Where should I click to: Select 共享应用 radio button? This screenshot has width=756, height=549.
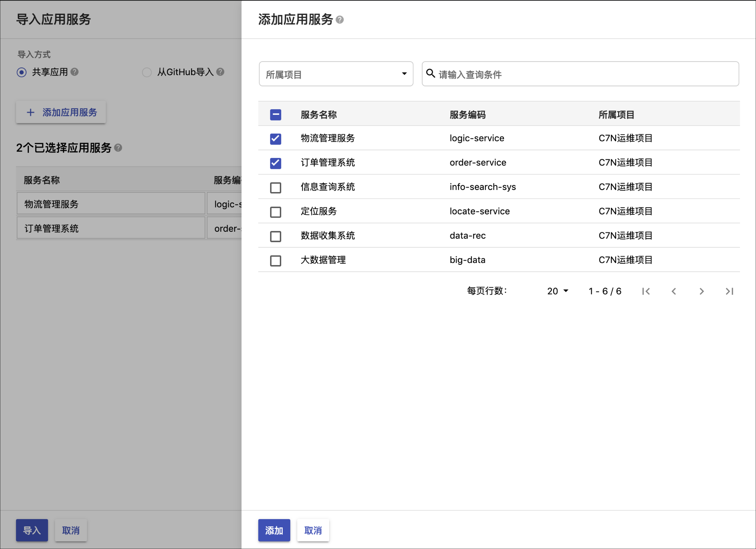(x=22, y=72)
